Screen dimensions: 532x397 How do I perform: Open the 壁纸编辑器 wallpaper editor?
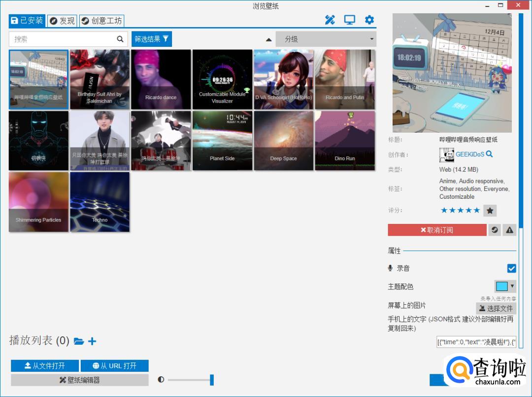pos(80,380)
